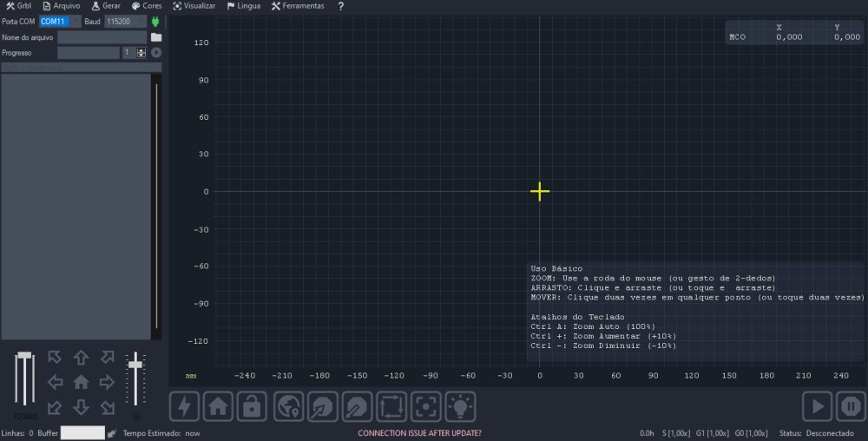
Task: Jog up with the up arrow
Action: (81, 357)
